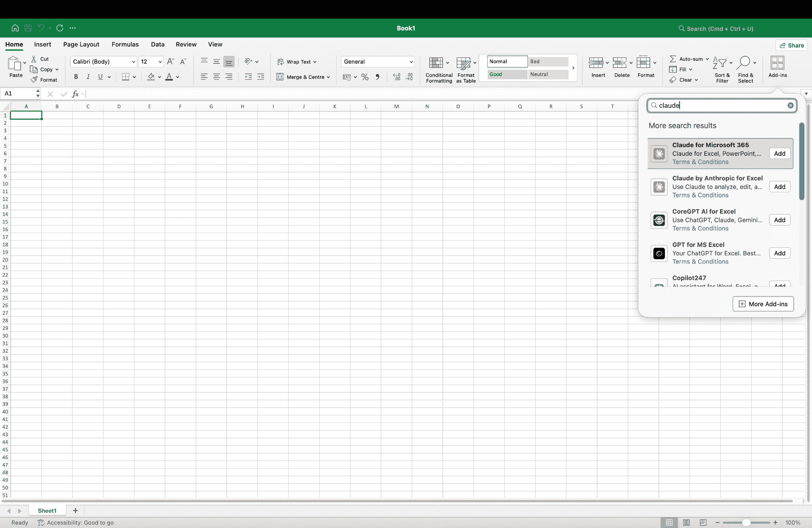Viewport: 812px width, 528px height.
Task: Click the Find & Select magnifier icon
Action: click(744, 63)
